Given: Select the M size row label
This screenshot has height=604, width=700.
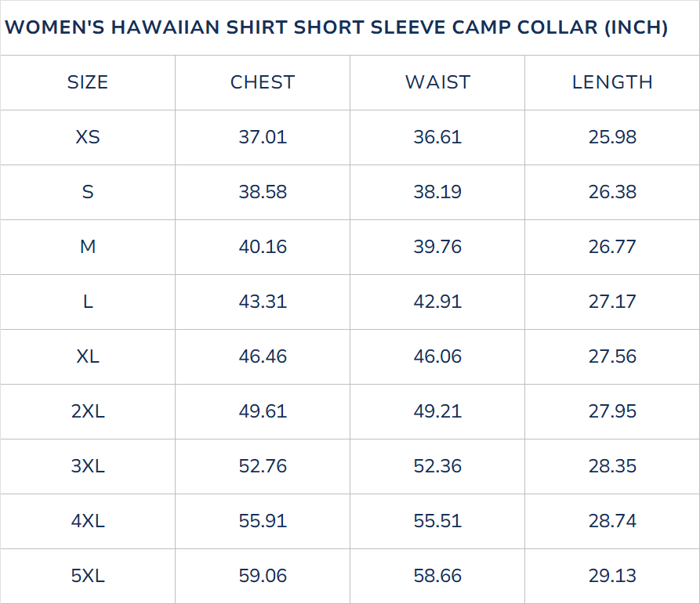Looking at the screenshot, I should tap(88, 247).
